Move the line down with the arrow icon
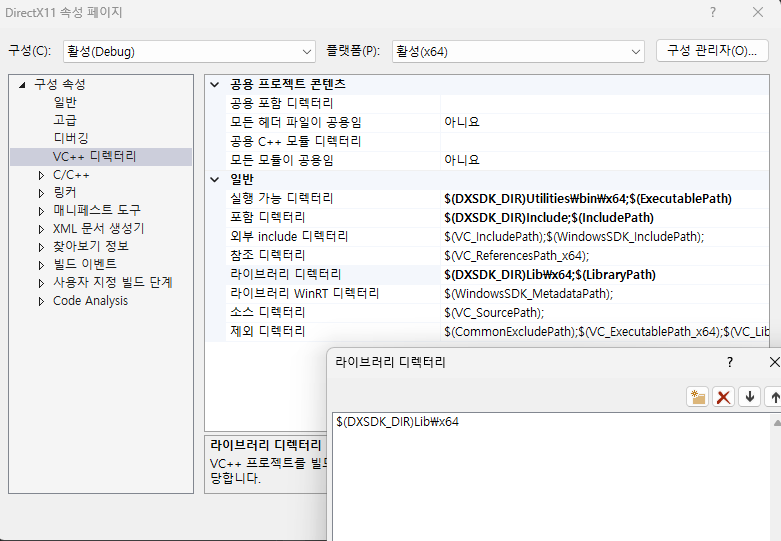Image resolution: width=781 pixels, height=541 pixels. coord(749,397)
